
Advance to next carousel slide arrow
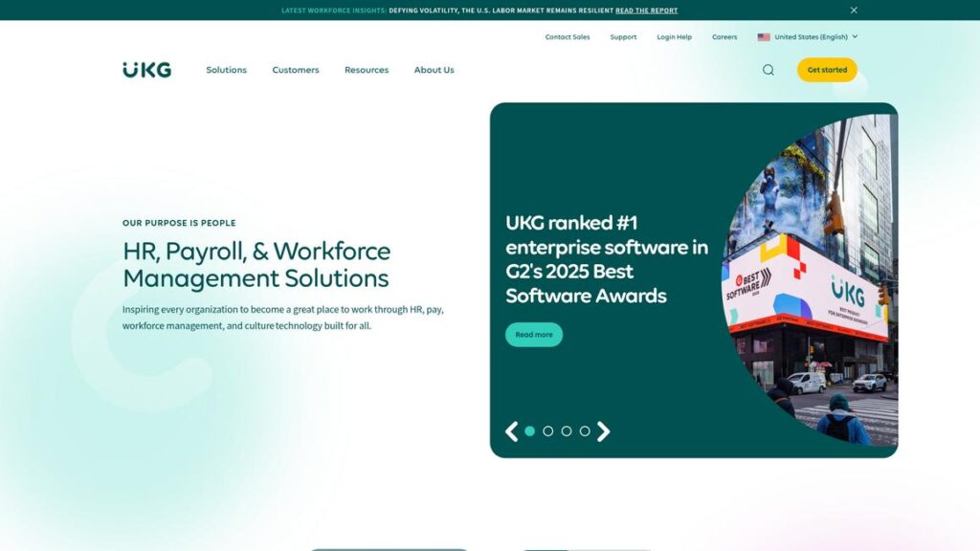(603, 431)
